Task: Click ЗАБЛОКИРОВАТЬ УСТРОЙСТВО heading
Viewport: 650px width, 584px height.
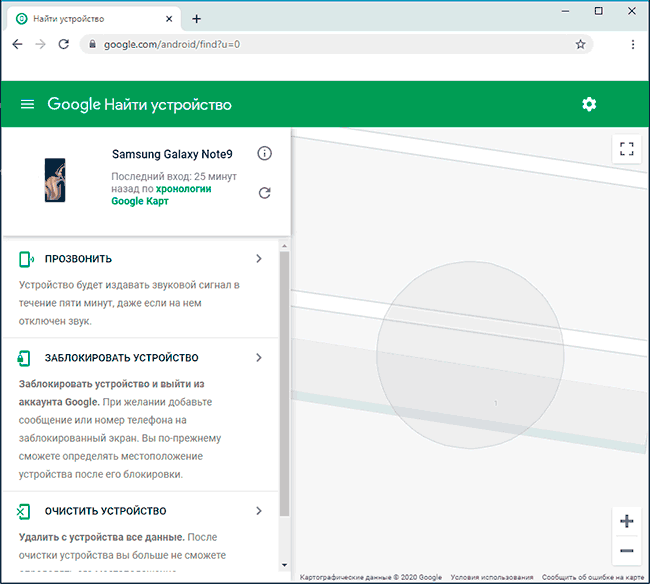Action: [121, 358]
